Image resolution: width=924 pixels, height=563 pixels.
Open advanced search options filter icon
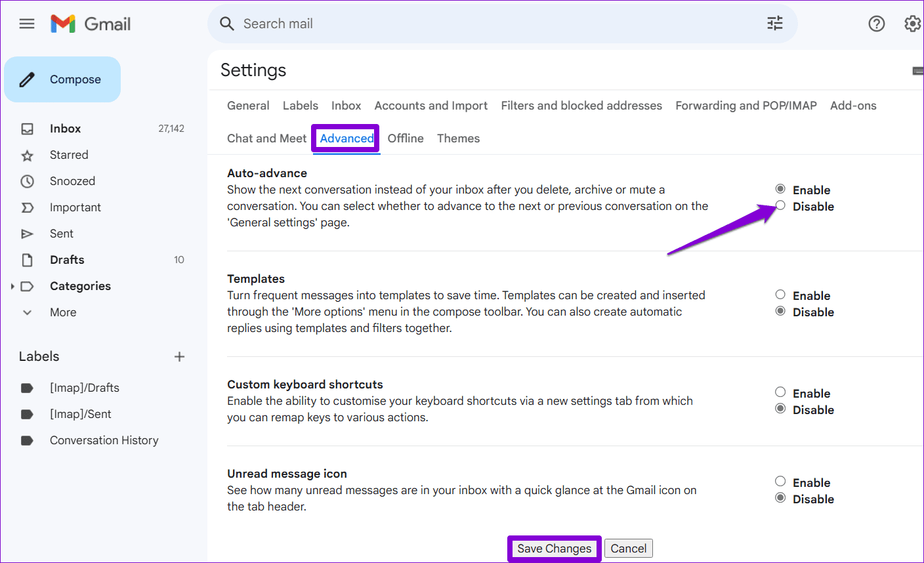(x=774, y=23)
